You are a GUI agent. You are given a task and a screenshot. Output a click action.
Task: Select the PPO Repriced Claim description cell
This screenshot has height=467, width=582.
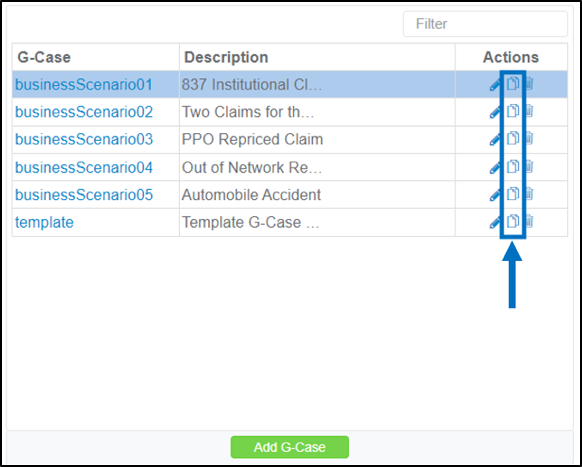tap(317, 140)
